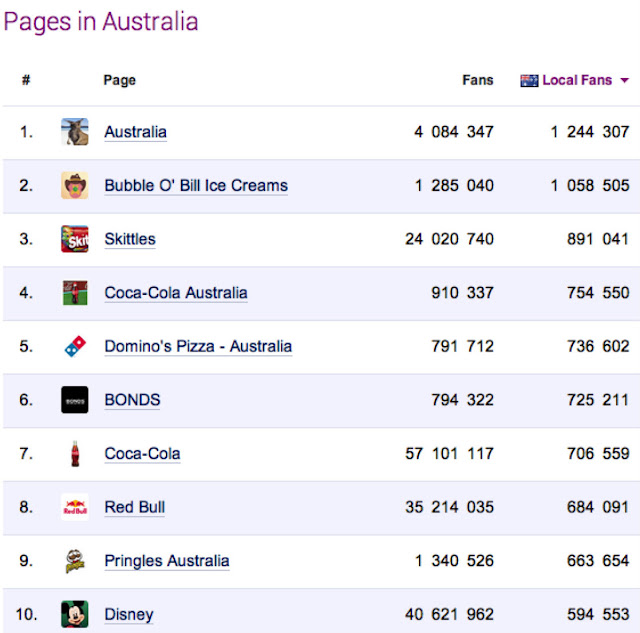Click the Coca-Cola bottle icon
640x633 pixels.
pyautogui.click(x=74, y=454)
